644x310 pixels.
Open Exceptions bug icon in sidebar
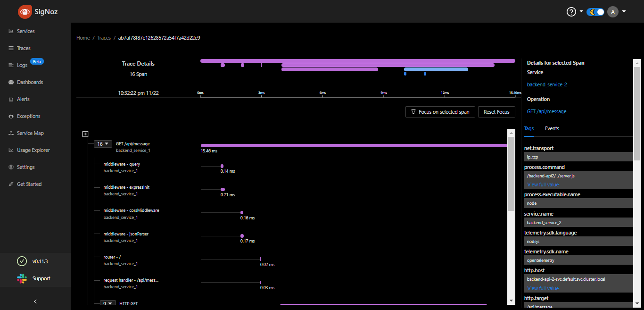(11, 116)
